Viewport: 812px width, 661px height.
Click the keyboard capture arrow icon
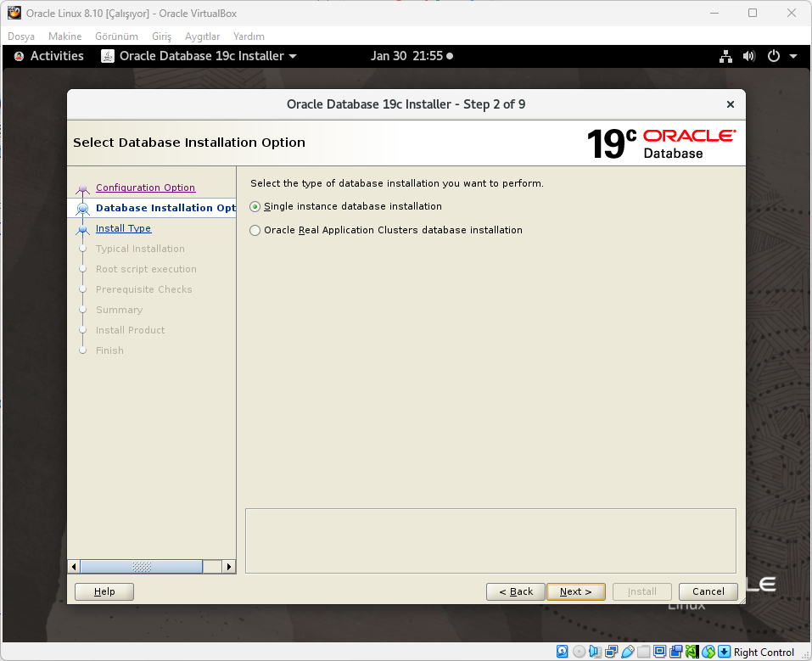tap(724, 652)
